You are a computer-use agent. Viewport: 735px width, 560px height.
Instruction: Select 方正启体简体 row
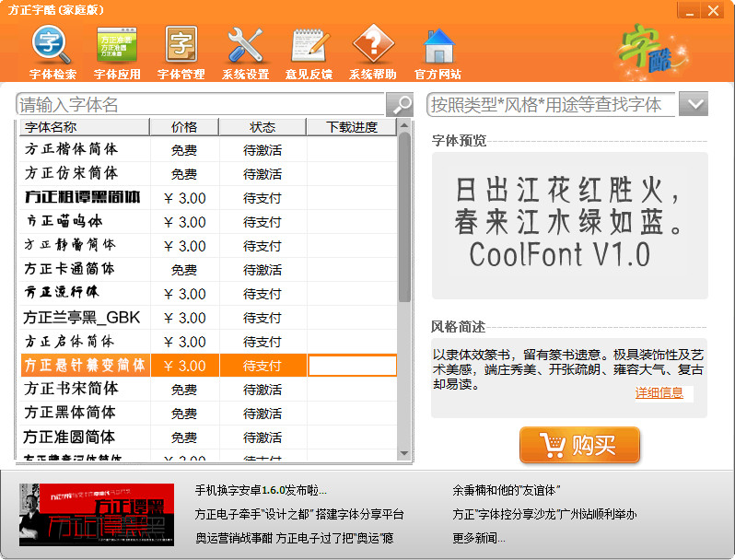coord(208,341)
